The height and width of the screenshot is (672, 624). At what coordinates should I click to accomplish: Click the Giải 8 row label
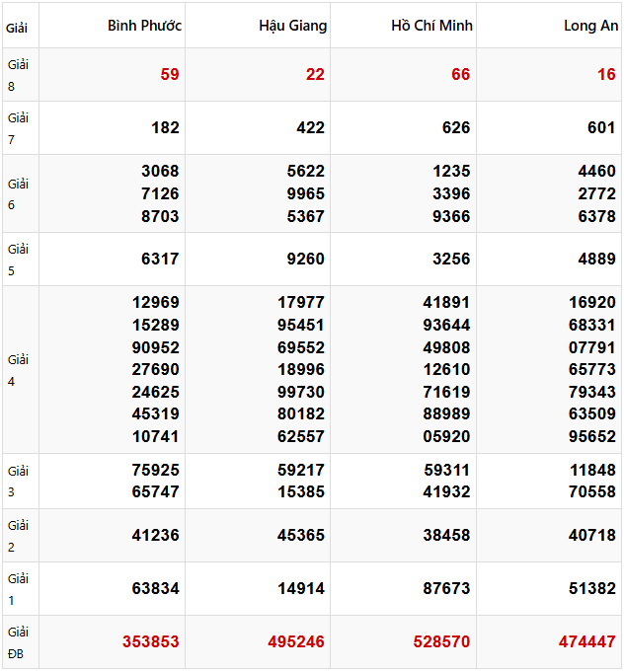[18, 74]
